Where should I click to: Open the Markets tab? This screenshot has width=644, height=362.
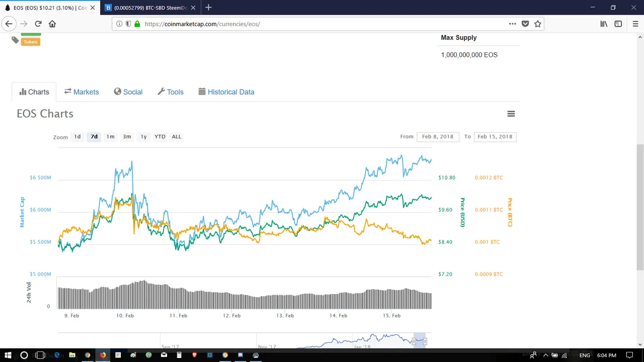[82, 92]
